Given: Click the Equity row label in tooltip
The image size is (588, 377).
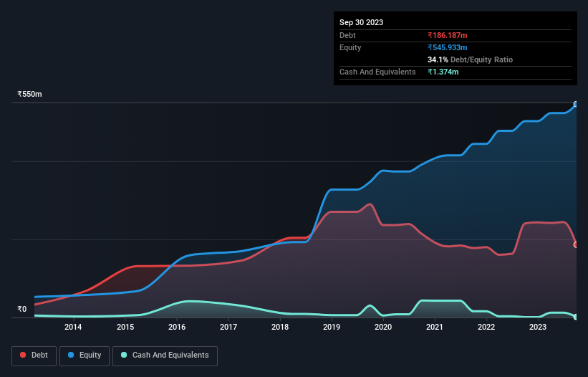Looking at the screenshot, I should pyautogui.click(x=350, y=47).
